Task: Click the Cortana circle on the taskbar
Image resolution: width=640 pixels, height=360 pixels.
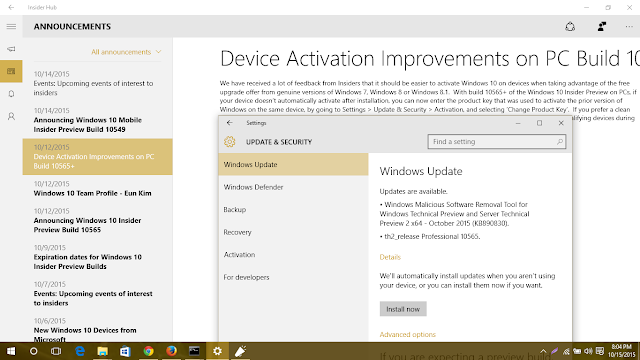Action: pos(33,351)
